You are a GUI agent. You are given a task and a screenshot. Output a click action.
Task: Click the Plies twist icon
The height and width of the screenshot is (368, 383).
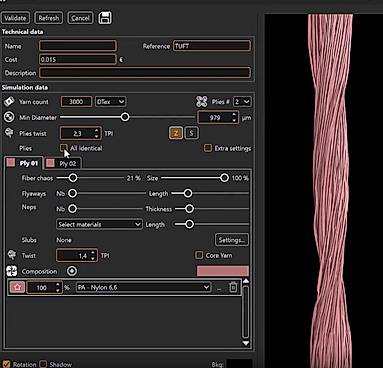9,133
